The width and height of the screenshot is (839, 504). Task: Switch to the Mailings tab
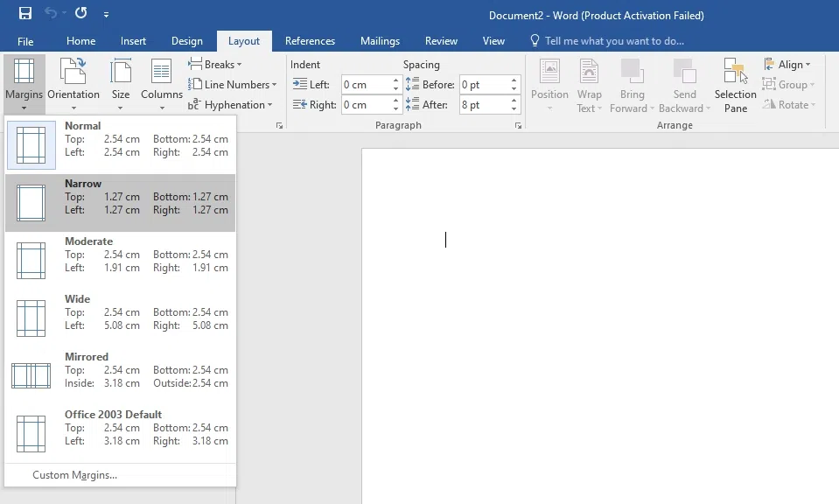point(379,40)
